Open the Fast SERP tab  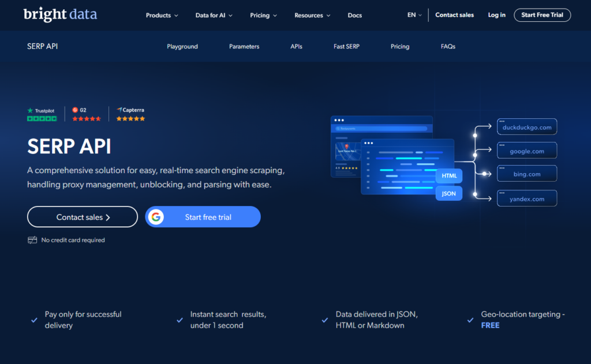click(x=346, y=46)
